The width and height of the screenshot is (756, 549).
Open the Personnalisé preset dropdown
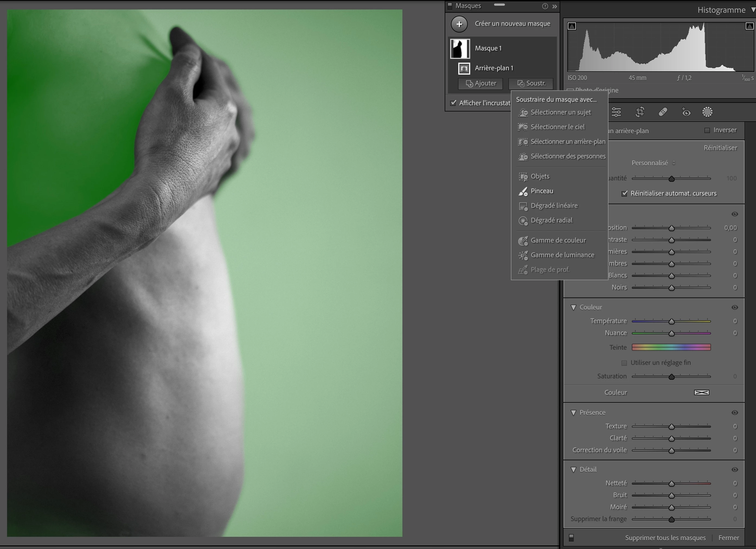click(x=653, y=163)
